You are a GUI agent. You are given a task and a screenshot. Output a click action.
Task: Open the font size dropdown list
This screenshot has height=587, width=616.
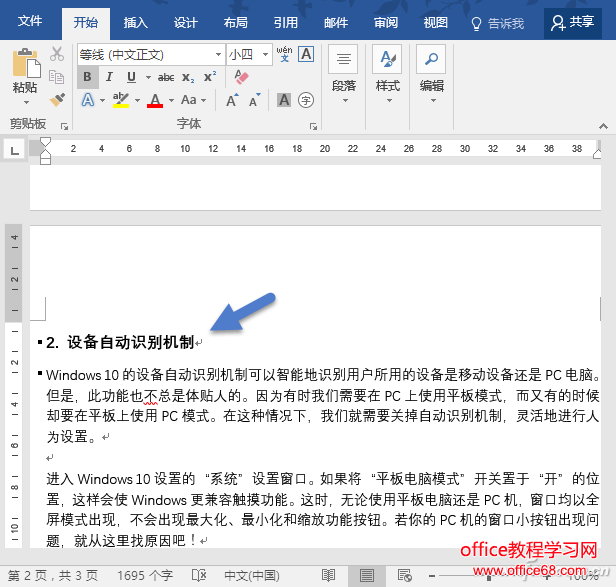(266, 54)
